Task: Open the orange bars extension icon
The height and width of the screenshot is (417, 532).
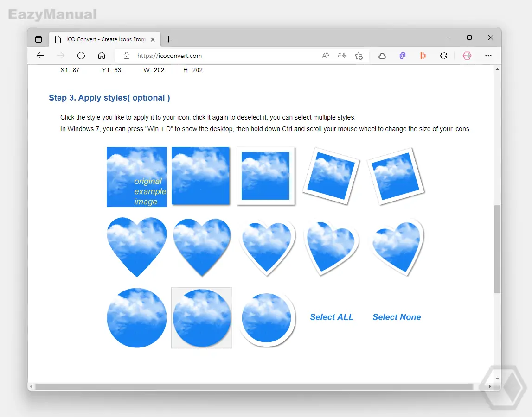Action: coord(423,56)
